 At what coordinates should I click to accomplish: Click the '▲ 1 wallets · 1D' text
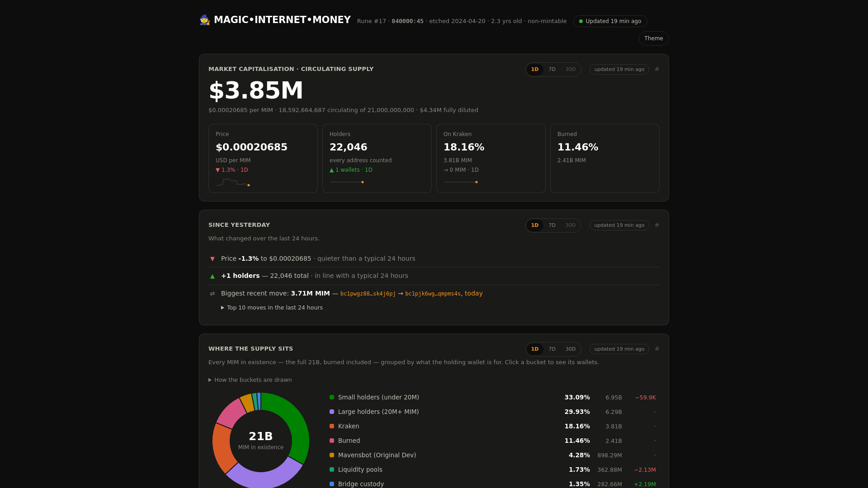(351, 170)
